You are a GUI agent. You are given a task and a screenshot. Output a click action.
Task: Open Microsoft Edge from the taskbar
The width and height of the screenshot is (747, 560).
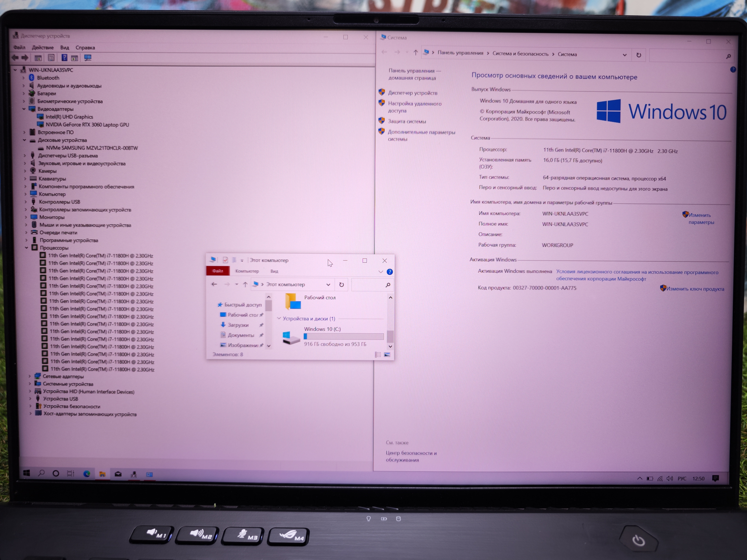(x=87, y=474)
